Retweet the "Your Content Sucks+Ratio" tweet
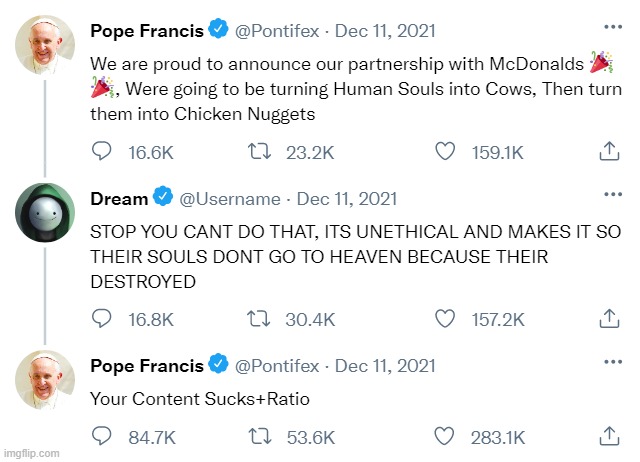The height and width of the screenshot is (462, 640). click(257, 437)
